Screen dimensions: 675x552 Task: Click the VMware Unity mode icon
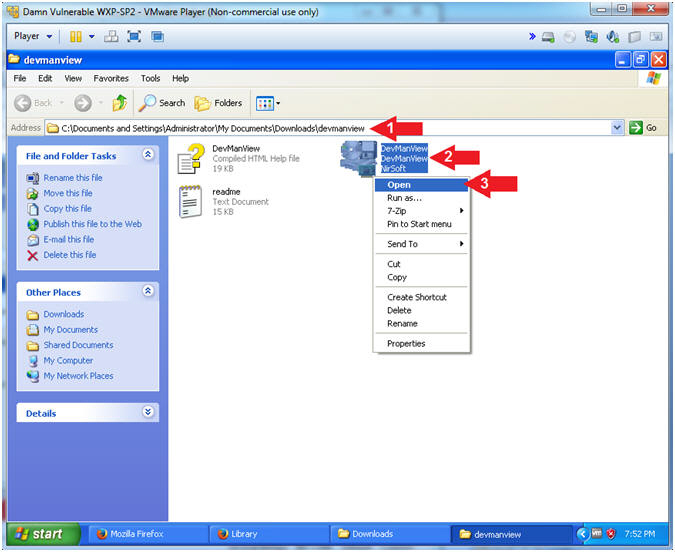(158, 37)
